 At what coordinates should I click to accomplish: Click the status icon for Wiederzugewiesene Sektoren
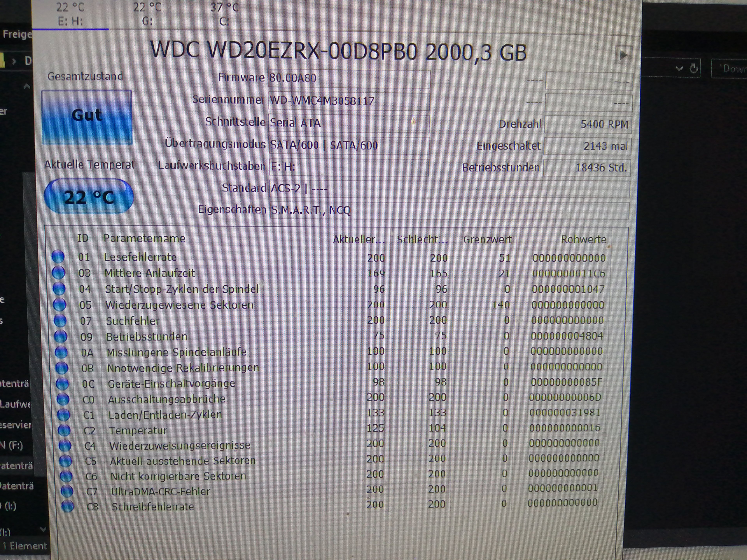click(60, 304)
